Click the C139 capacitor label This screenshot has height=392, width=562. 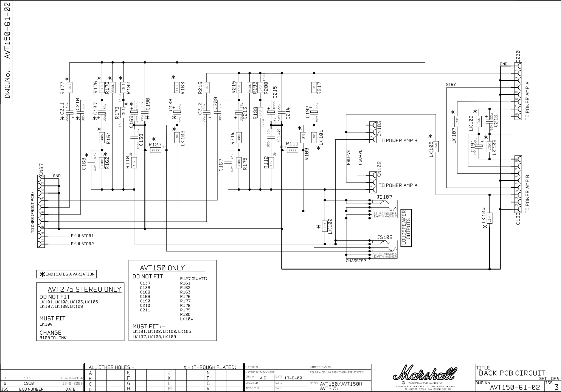point(141,140)
